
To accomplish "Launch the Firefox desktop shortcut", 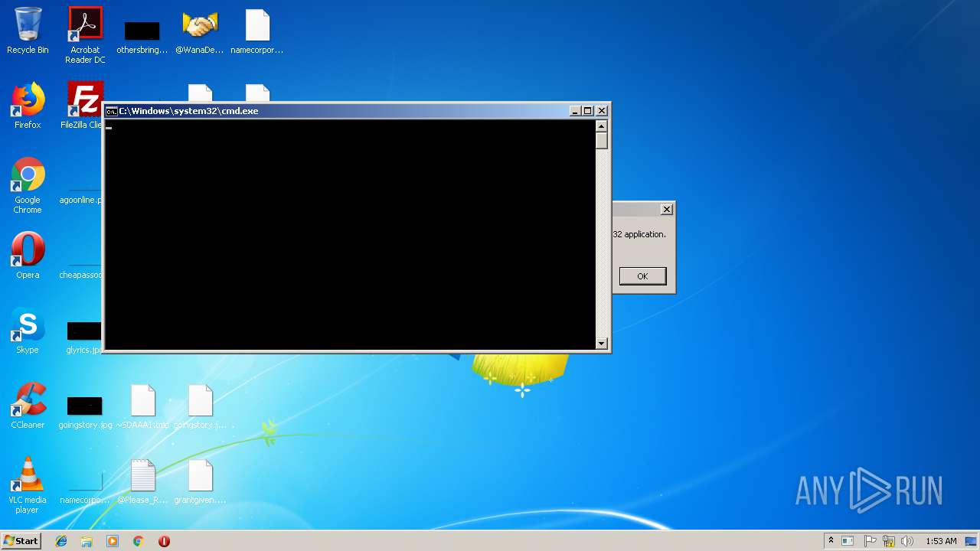I will pyautogui.click(x=28, y=106).
